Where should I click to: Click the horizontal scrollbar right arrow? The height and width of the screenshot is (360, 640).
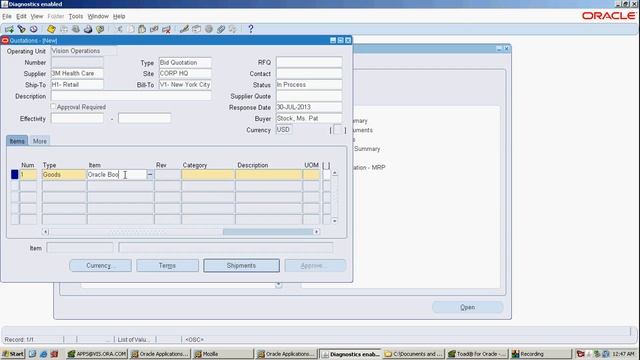click(316, 232)
